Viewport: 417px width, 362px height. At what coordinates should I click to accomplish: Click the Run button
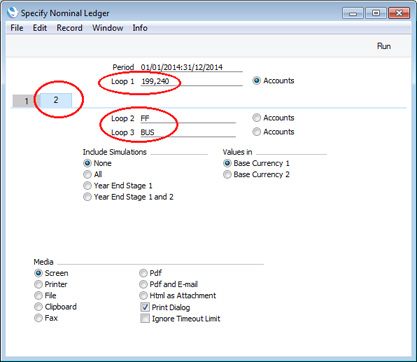point(384,46)
